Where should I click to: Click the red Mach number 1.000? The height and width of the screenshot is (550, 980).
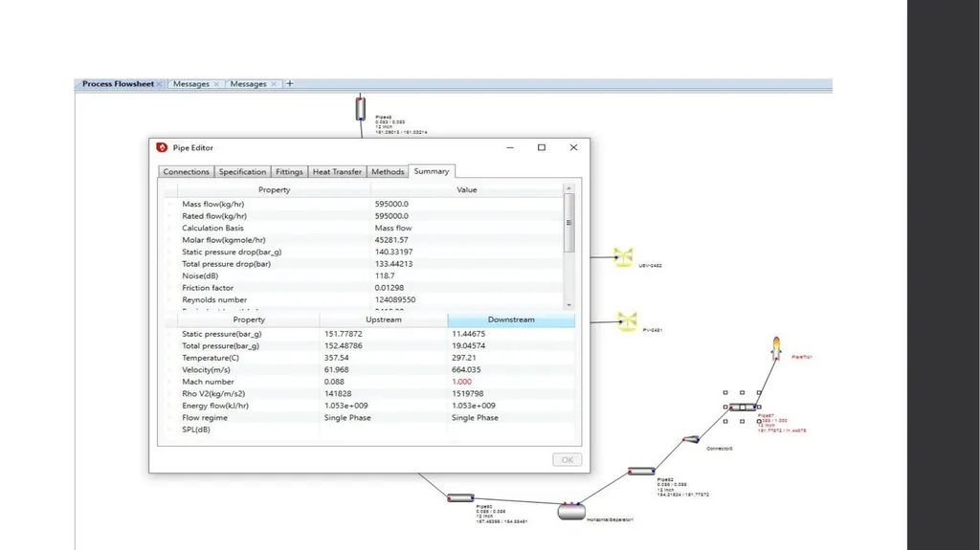[462, 382]
